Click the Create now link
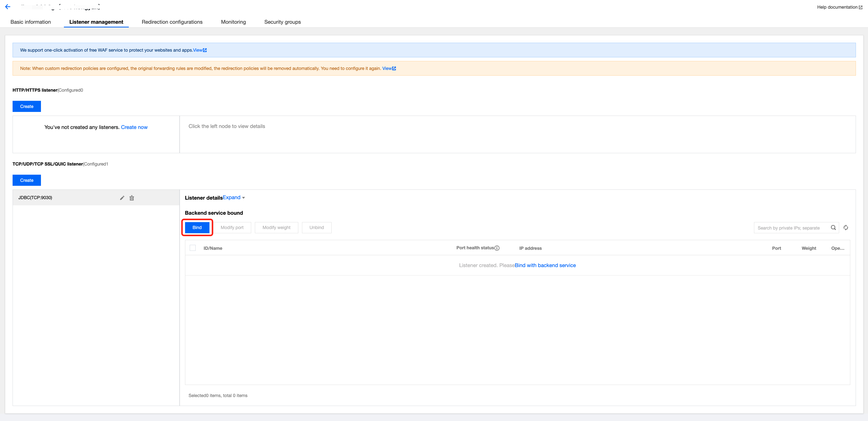868x421 pixels. (x=134, y=127)
